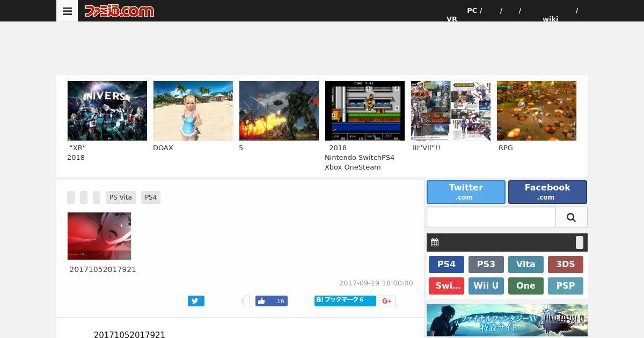
Task: Select the PSP platform button
Action: 566,286
